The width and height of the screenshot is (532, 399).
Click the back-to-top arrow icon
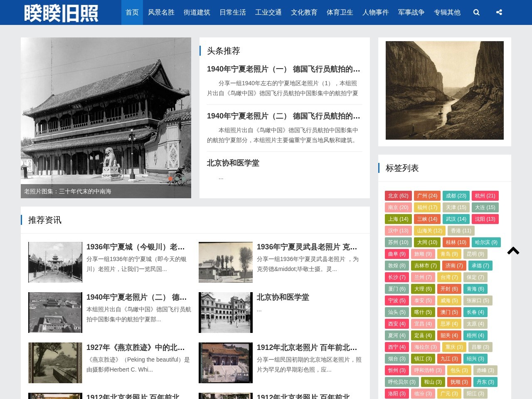pos(513,251)
